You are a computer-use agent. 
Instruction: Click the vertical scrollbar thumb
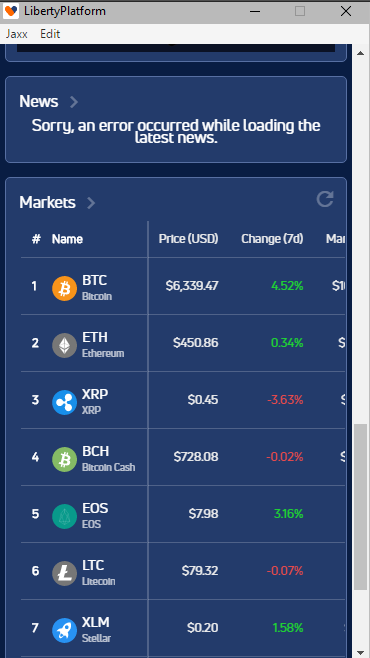[x=360, y=507]
